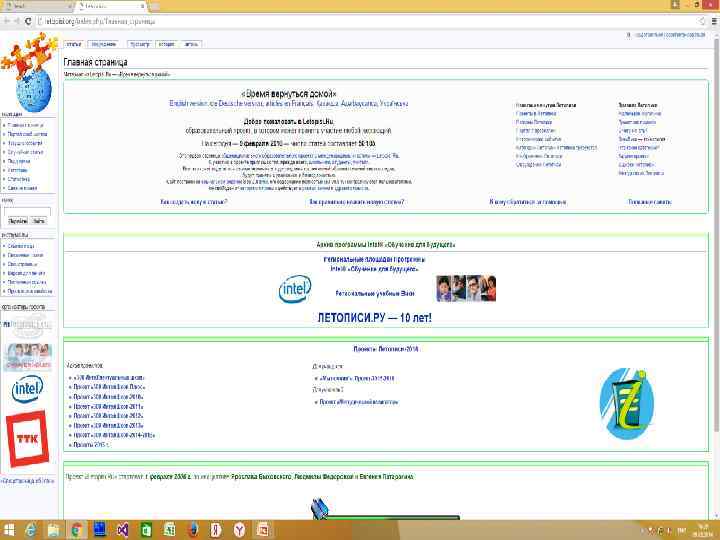This screenshot has height=540, width=720.
Task: Open the red Я Yandex taskbar icon
Action: (216, 530)
